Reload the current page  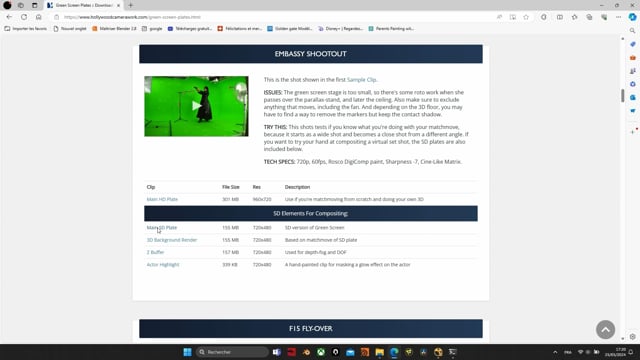(x=24, y=17)
